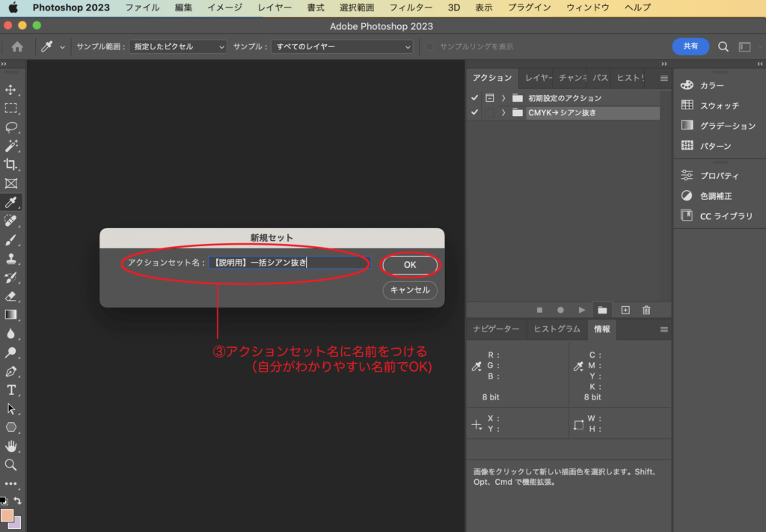Viewport: 766px width, 532px height.
Task: Switch to the ヒストグラム tab
Action: point(557,328)
